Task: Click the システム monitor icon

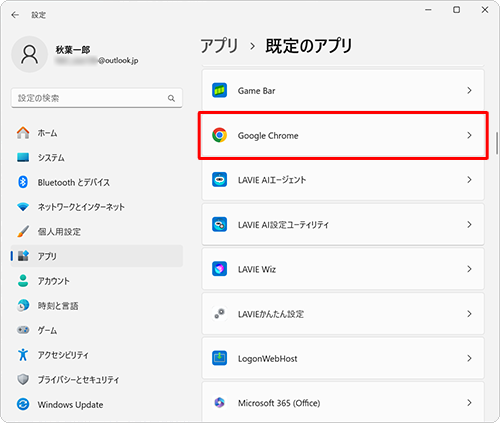Action: click(23, 157)
